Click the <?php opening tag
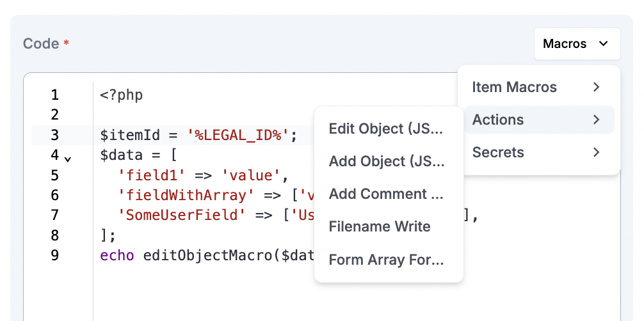This screenshot has height=321, width=644. 122,95
